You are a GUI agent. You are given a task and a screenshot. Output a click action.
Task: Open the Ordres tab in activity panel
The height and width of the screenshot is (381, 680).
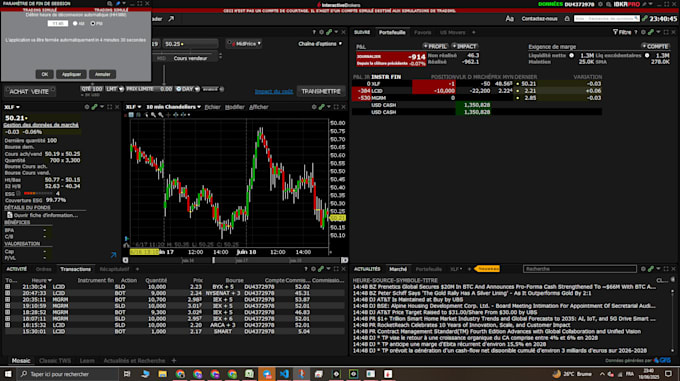(x=43, y=269)
